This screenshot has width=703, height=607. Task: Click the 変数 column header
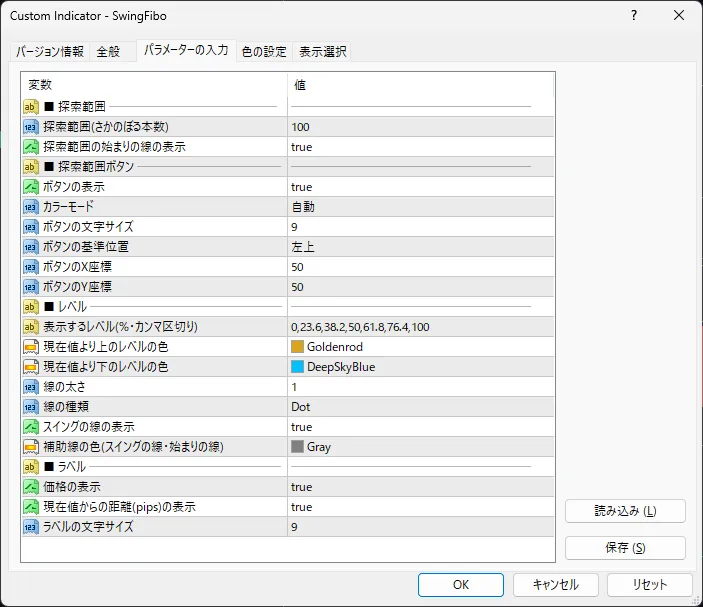(x=154, y=85)
